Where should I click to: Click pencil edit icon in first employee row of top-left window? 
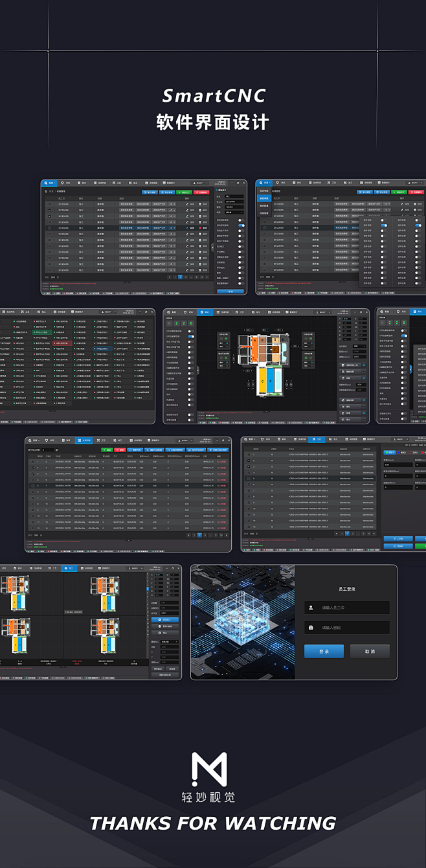[x=187, y=204]
